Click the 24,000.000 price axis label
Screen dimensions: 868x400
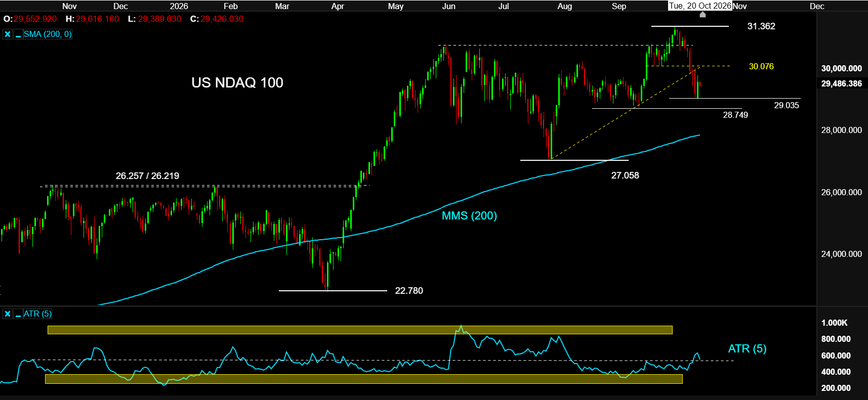coord(841,254)
